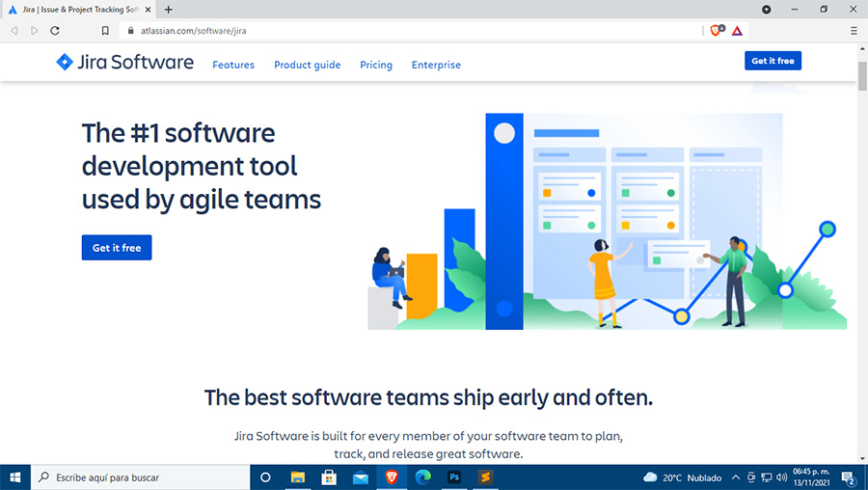Open network tray icon

tap(767, 477)
